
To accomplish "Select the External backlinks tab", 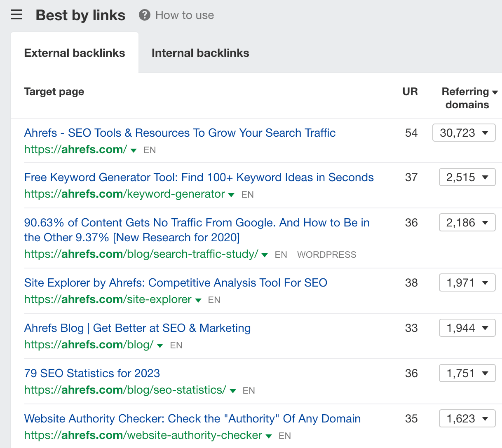I will point(75,53).
